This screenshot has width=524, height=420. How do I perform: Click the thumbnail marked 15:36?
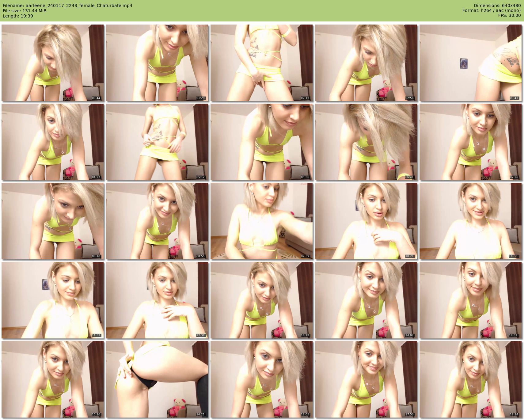[53, 379]
